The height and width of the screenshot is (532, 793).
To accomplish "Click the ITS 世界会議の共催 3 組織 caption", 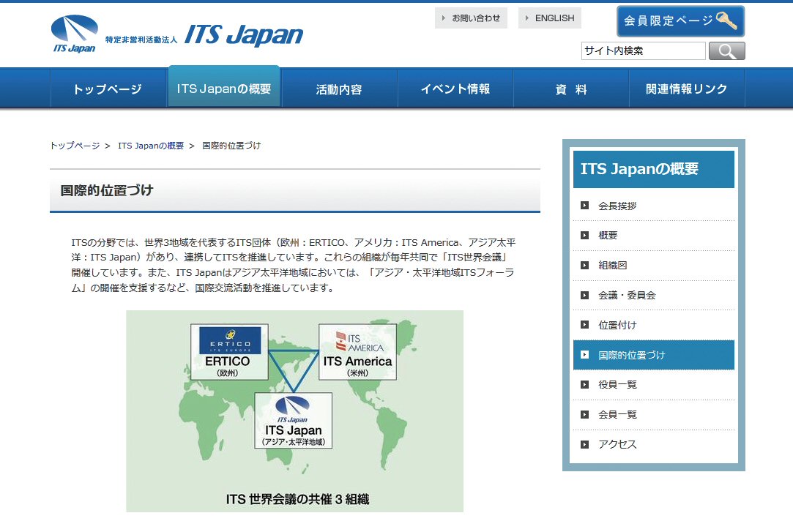I will (x=297, y=499).
